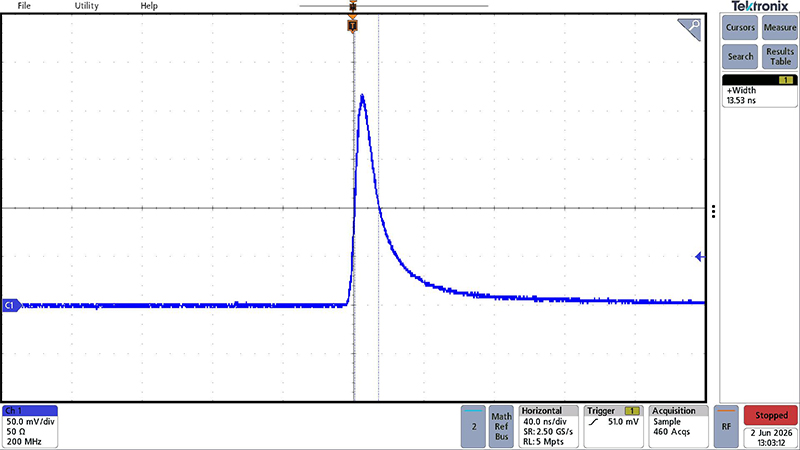This screenshot has width=800, height=450.
Task: Click the waveform record overview bar at top
Action: tap(393, 6)
